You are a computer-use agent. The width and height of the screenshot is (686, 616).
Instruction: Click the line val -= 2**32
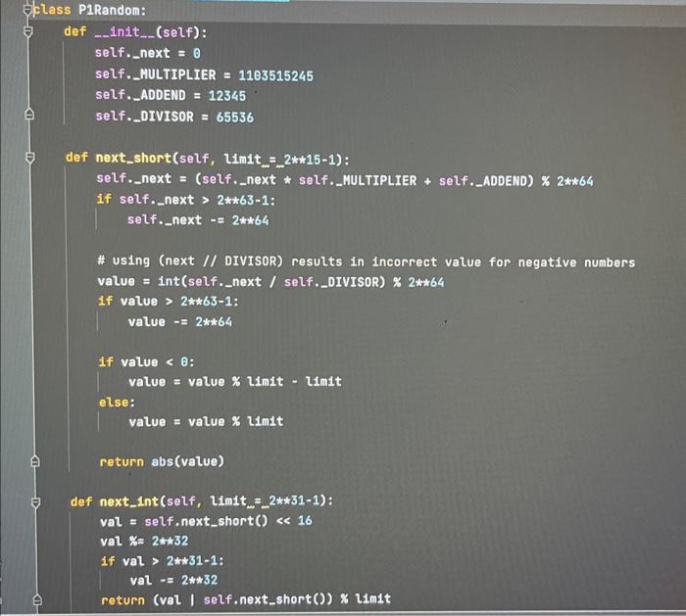click(x=173, y=580)
